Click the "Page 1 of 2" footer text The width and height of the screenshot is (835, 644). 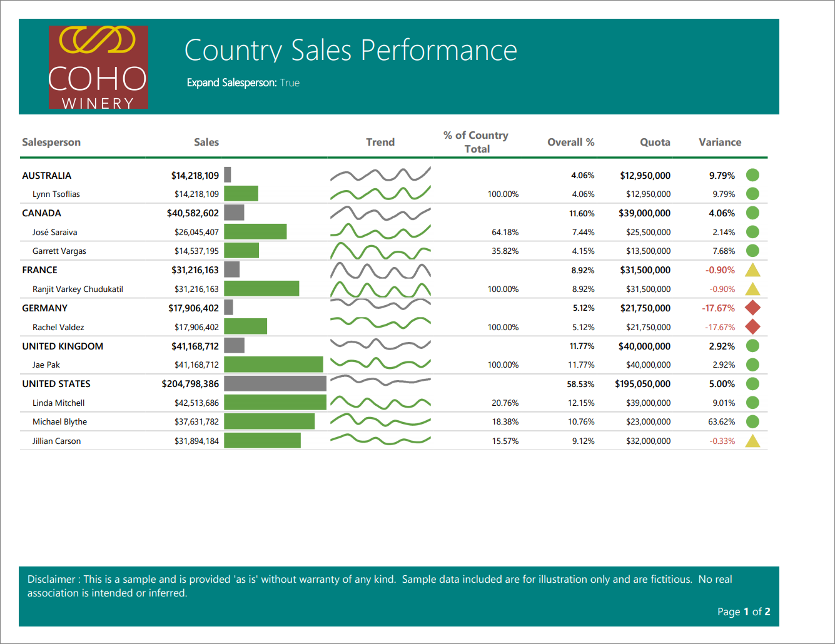pyautogui.click(x=743, y=611)
